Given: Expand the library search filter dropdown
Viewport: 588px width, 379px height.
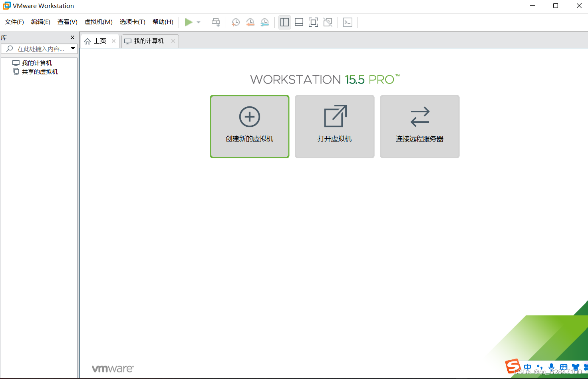Looking at the screenshot, I should pyautogui.click(x=73, y=49).
